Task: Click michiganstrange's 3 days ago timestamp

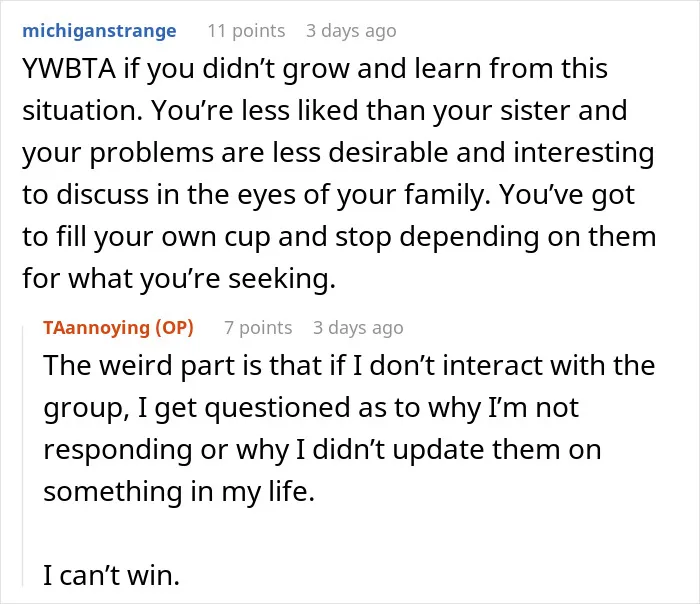Action: click(351, 31)
